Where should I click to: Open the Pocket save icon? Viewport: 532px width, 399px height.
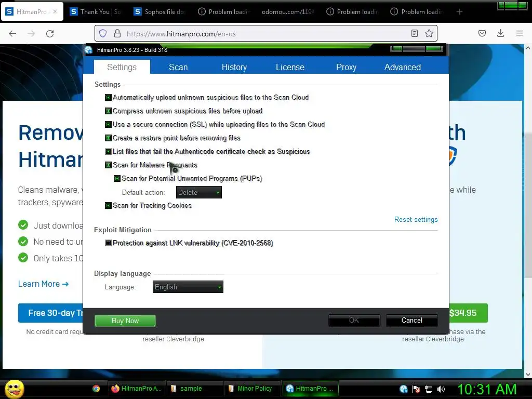(482, 33)
